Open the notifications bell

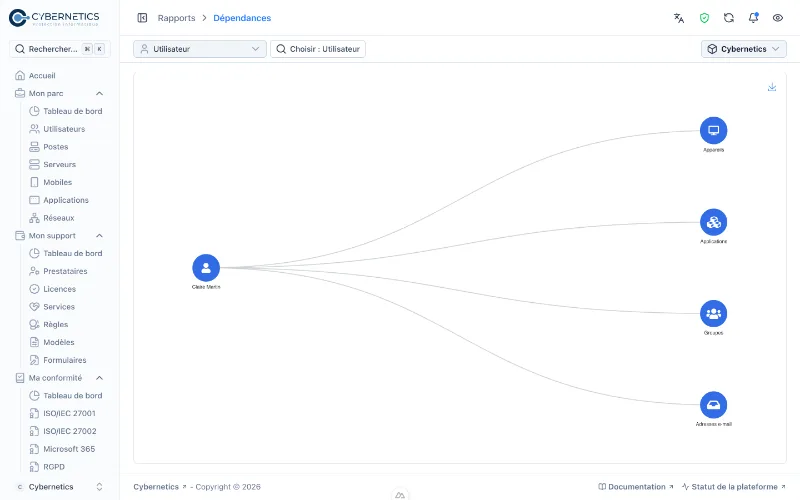click(753, 18)
